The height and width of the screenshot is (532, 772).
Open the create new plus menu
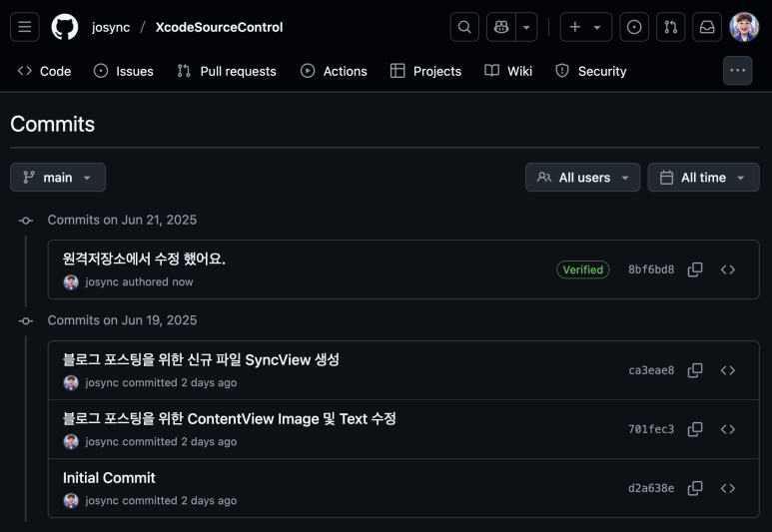pos(586,27)
